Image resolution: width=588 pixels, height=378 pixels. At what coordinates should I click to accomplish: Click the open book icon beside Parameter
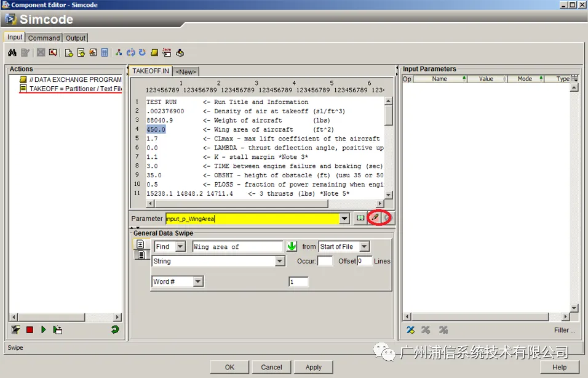coord(360,218)
